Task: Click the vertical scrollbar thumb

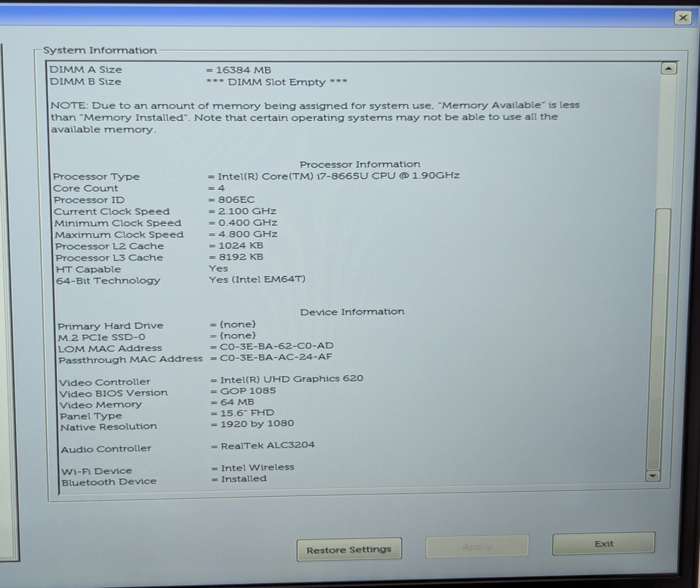Action: coord(658,339)
